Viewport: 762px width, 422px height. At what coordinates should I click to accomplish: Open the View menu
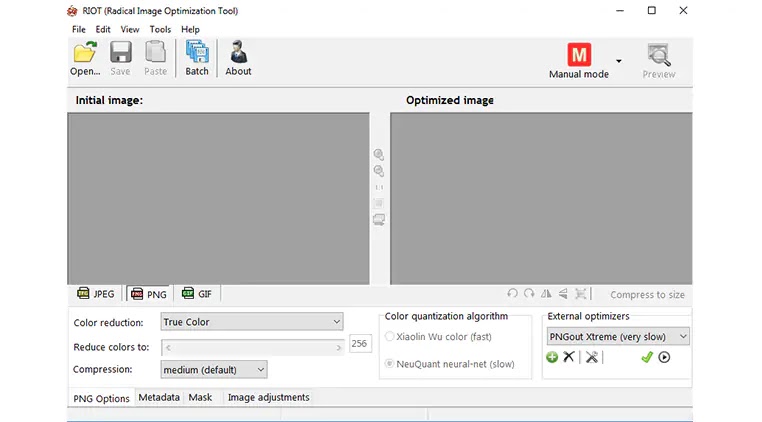coord(130,29)
